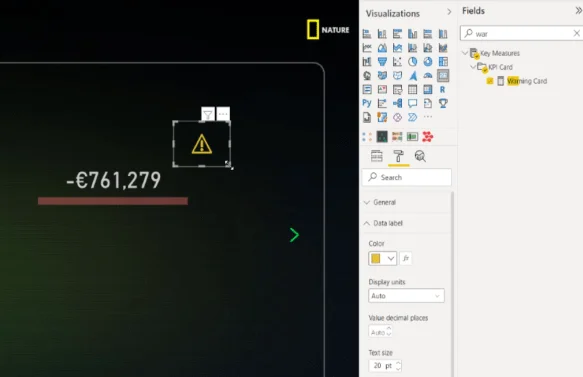Select the Stacked bar chart visual
This screenshot has height=377, width=583.
coord(367,34)
